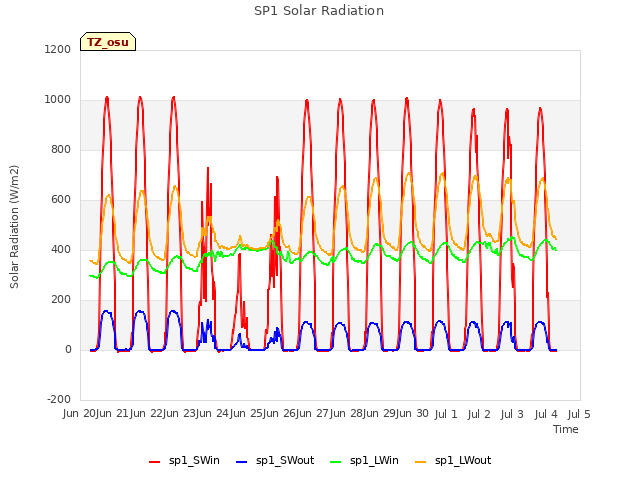Click the orange sp1_LWout legend swatch

point(420,462)
